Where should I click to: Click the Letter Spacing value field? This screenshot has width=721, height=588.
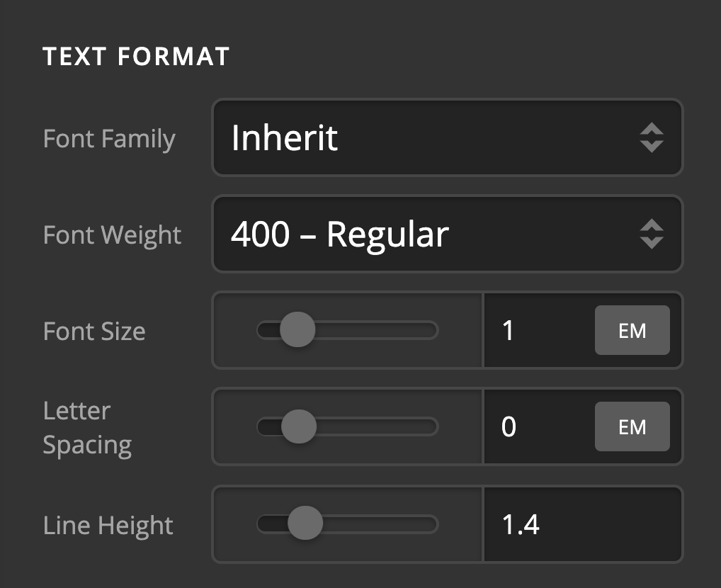tap(538, 426)
